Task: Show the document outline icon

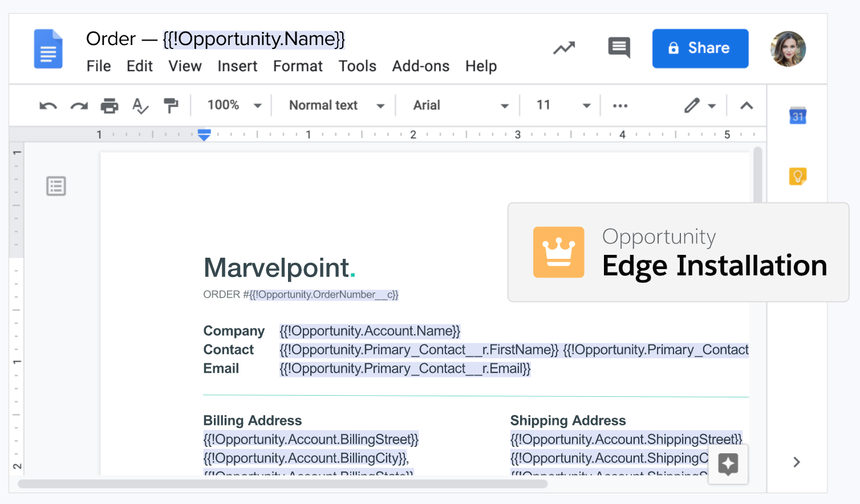Action: (56, 186)
